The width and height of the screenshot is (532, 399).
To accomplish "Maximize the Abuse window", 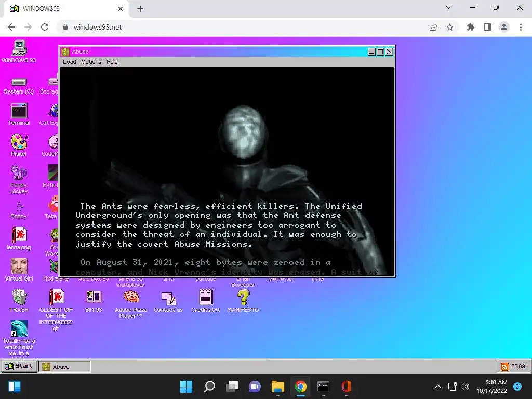I will (381, 51).
